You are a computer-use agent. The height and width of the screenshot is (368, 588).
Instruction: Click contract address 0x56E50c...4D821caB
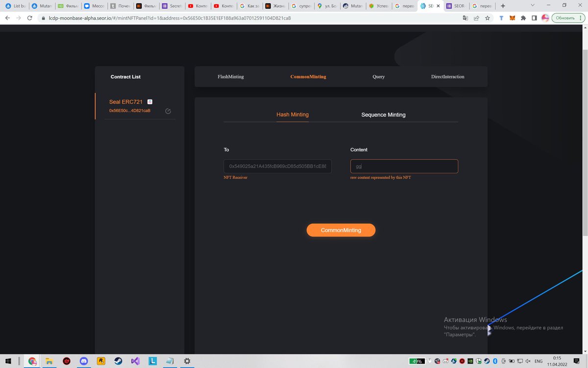point(129,110)
